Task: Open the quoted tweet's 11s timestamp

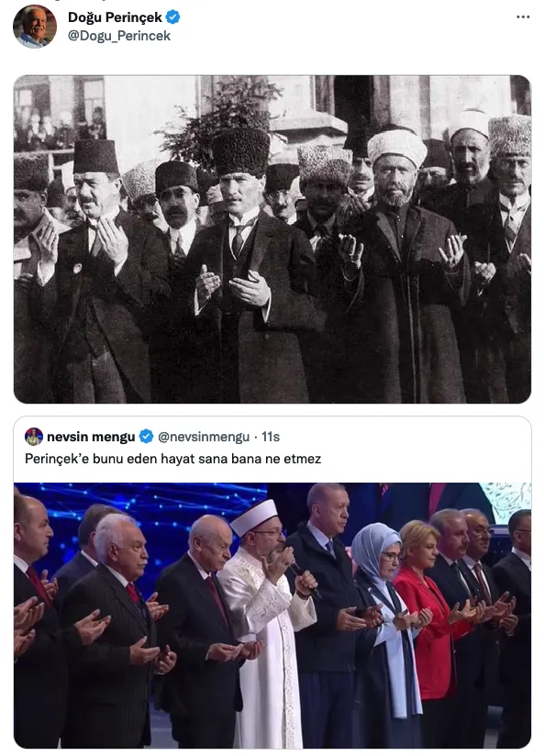Action: 271,437
